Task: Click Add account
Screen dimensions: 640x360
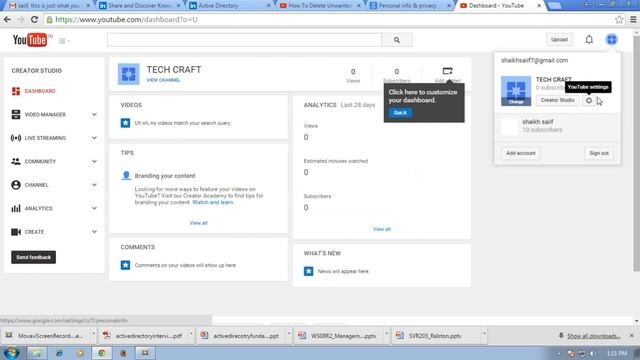Action: 521,153
